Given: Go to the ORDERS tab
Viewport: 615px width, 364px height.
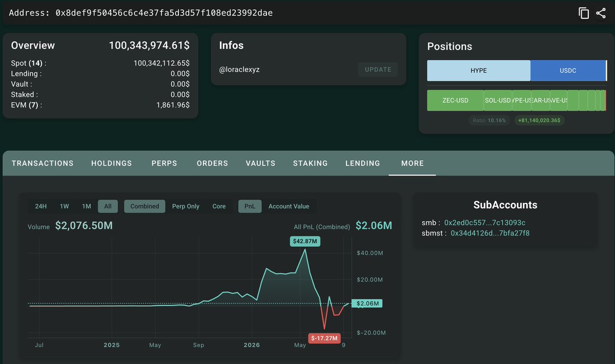Looking at the screenshot, I should [x=213, y=163].
